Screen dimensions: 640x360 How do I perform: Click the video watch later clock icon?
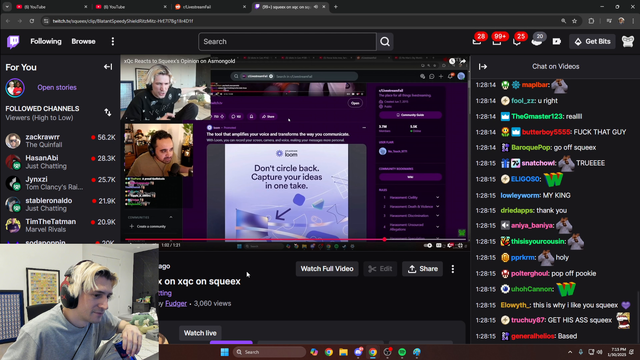point(452,62)
